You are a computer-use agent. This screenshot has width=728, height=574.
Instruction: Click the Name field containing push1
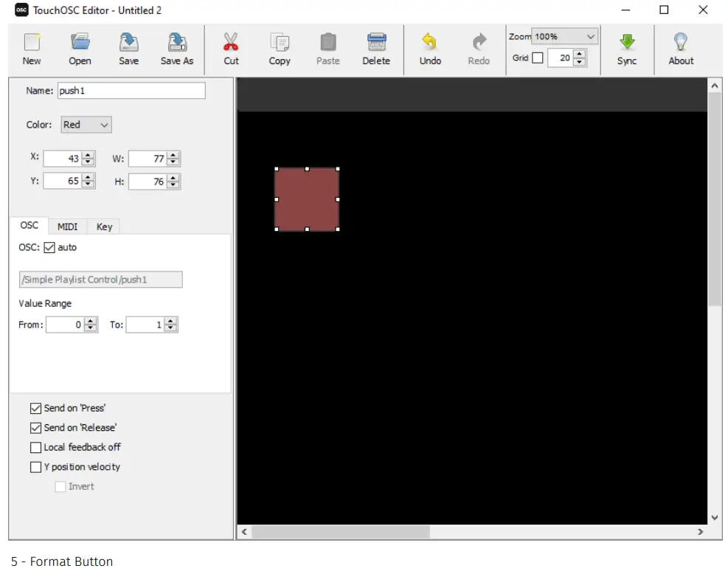tap(131, 91)
